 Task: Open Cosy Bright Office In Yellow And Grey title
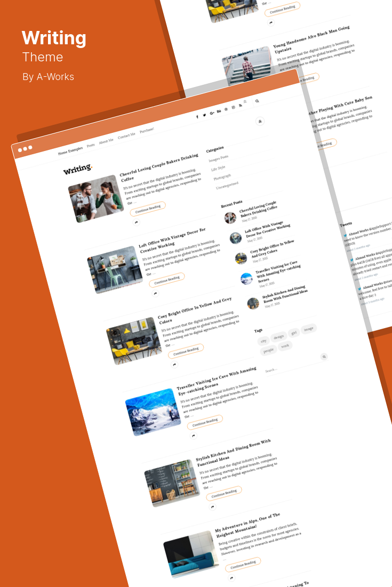(195, 311)
